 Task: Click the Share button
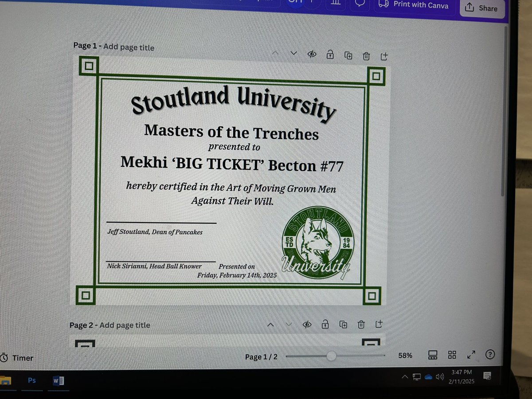tap(481, 8)
